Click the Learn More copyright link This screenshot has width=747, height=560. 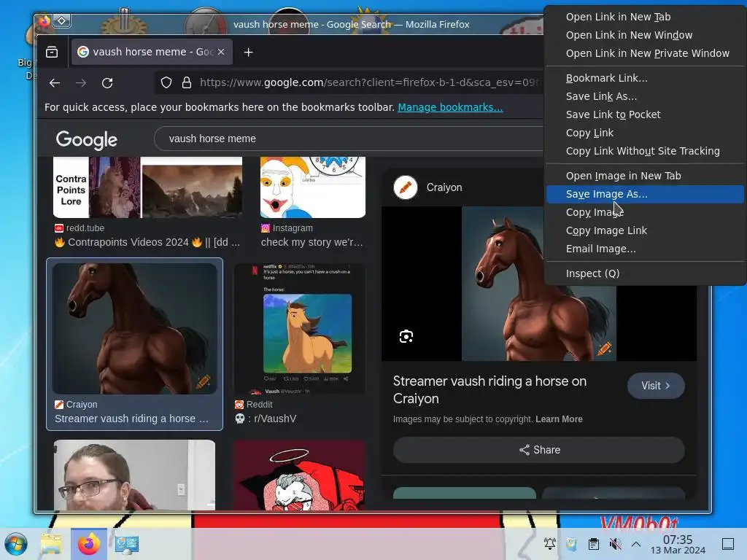559,419
